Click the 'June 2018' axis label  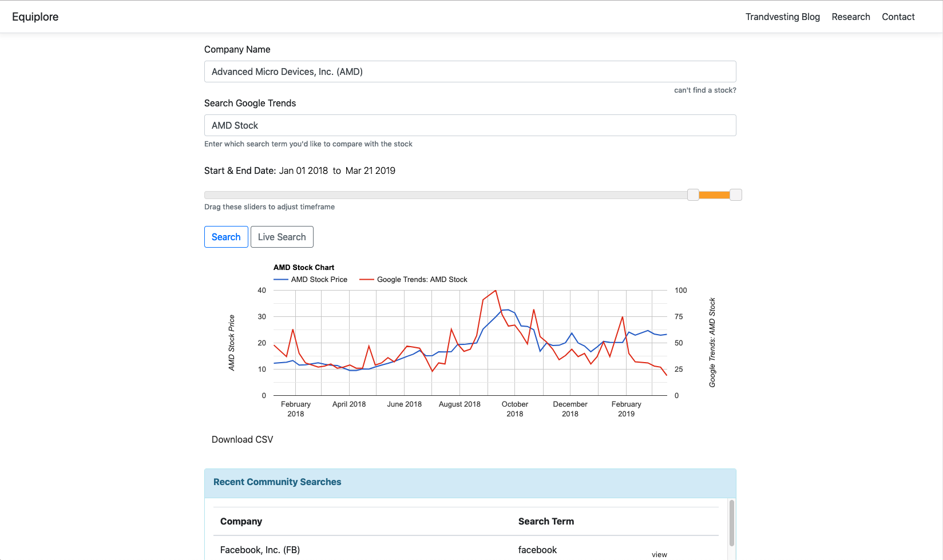pos(404,404)
